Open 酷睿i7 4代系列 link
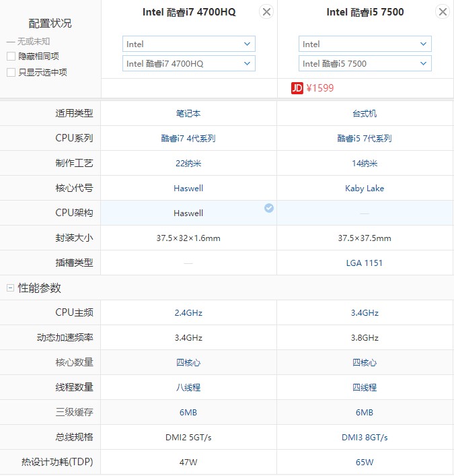Image resolution: width=454 pixels, height=476 pixels. (188, 139)
